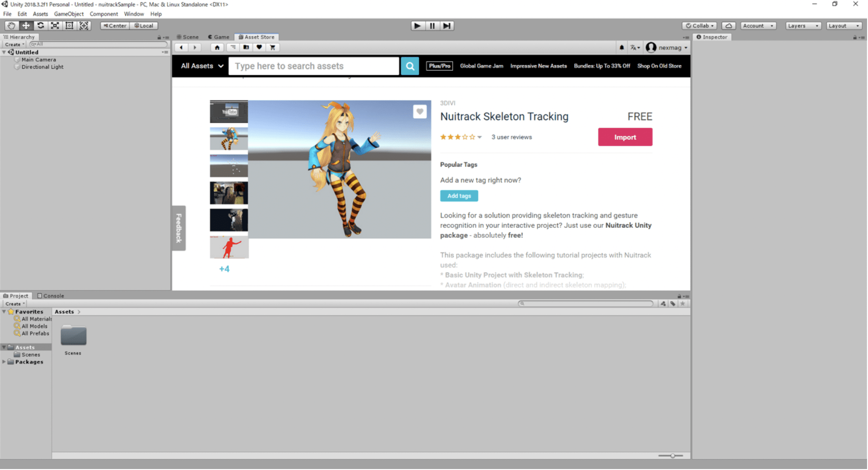Open the Account dropdown
Viewport: 868px width, 470px height.
[x=758, y=26]
